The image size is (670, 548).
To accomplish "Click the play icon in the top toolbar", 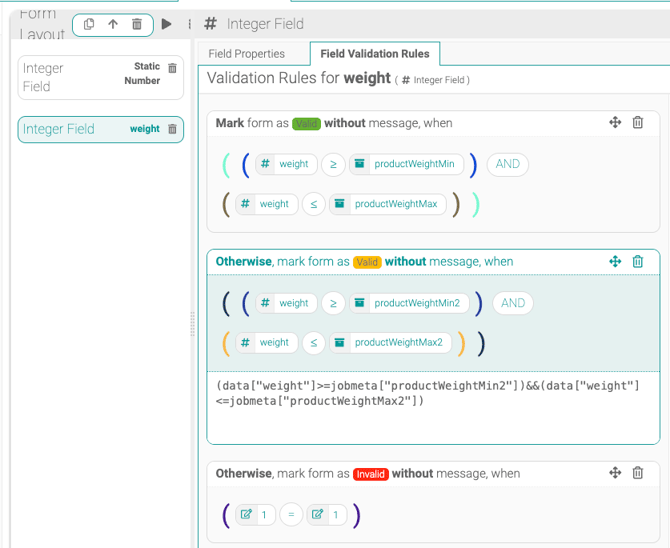I will [x=166, y=24].
